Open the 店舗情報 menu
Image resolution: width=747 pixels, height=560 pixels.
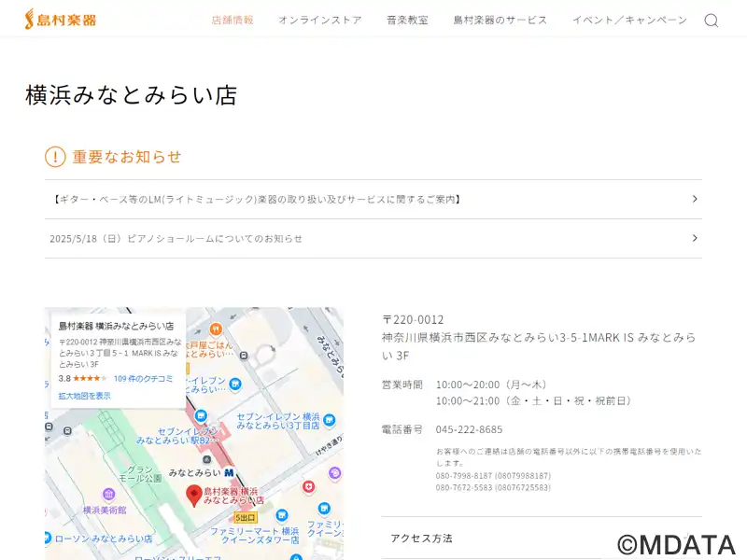(233, 20)
